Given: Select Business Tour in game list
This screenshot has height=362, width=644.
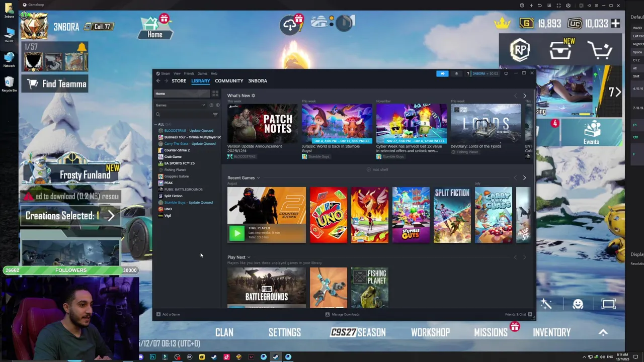Looking at the screenshot, I should pyautogui.click(x=189, y=137).
